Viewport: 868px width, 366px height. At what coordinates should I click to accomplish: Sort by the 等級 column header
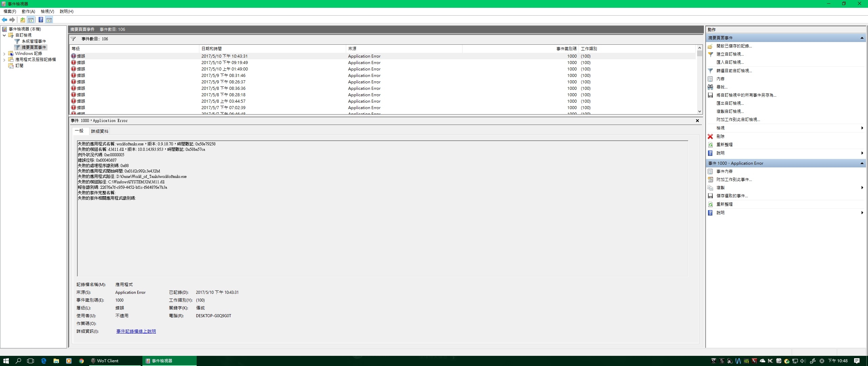coord(134,49)
